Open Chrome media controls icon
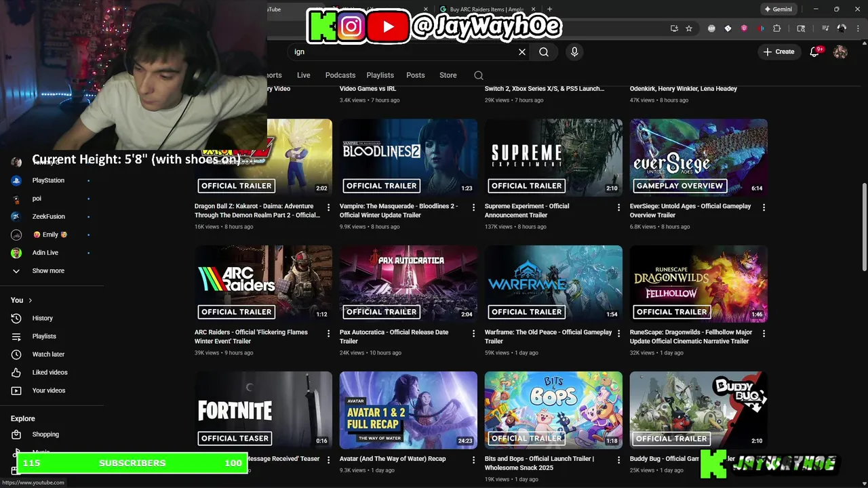The image size is (868, 488). [x=825, y=28]
